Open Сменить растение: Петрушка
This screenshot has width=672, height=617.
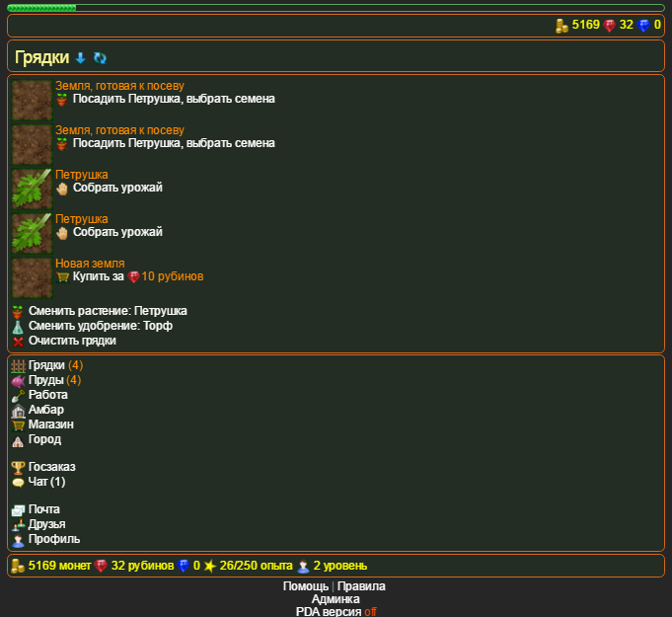tap(108, 311)
